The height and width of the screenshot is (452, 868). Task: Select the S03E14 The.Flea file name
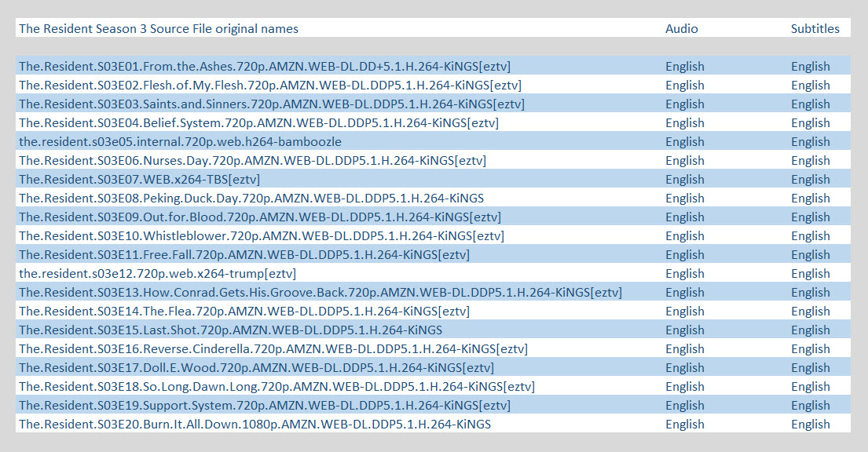(x=244, y=311)
